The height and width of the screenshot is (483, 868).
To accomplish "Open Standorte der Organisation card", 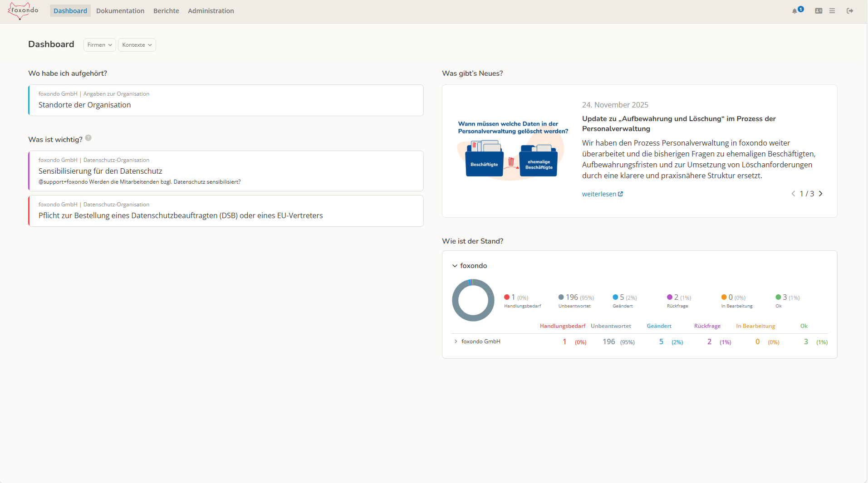I will (226, 100).
